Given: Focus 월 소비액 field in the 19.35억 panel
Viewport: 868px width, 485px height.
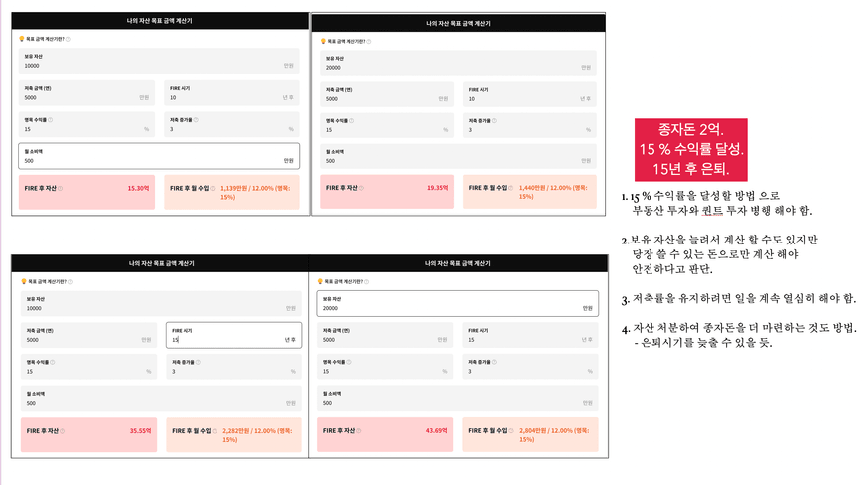Looking at the screenshot, I should 458,156.
